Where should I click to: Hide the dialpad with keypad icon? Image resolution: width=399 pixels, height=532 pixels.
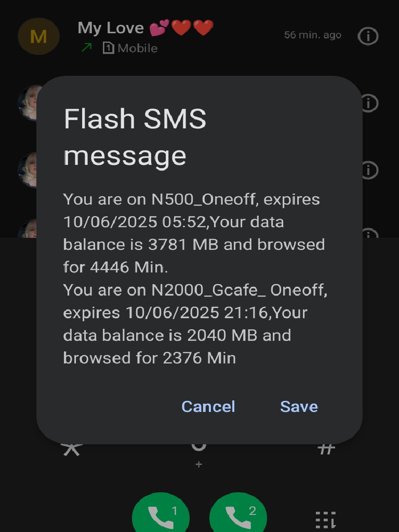click(326, 520)
